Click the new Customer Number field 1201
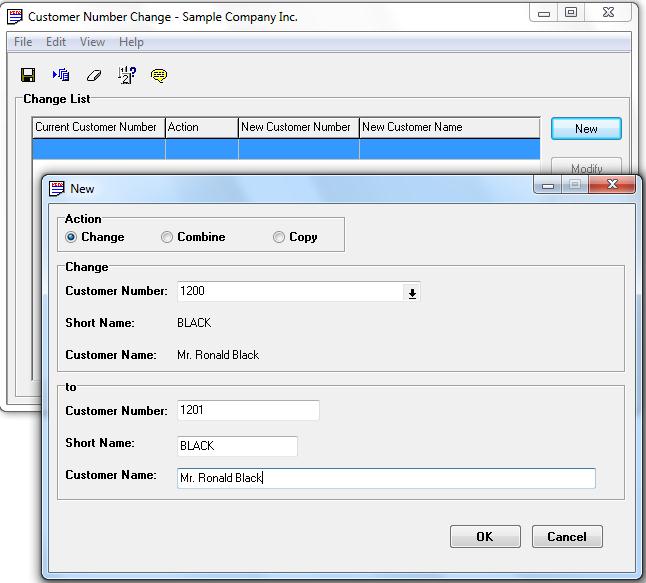Viewport: 646px width, 583px height. (248, 410)
